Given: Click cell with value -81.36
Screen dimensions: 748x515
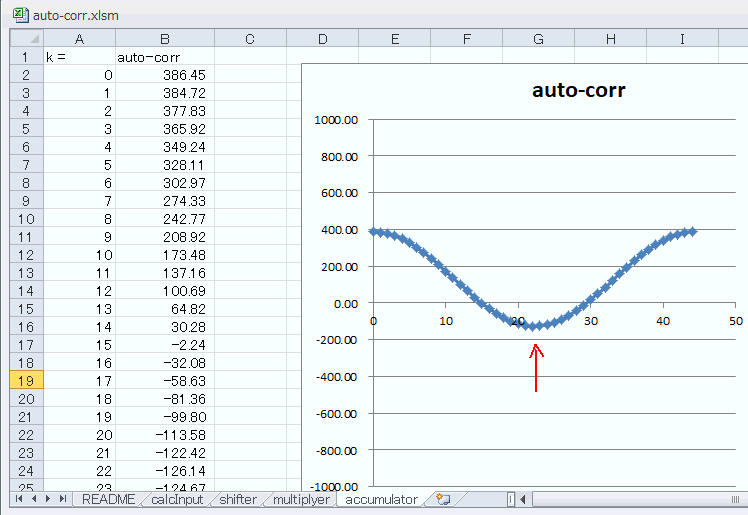Looking at the screenshot, I should point(165,399).
